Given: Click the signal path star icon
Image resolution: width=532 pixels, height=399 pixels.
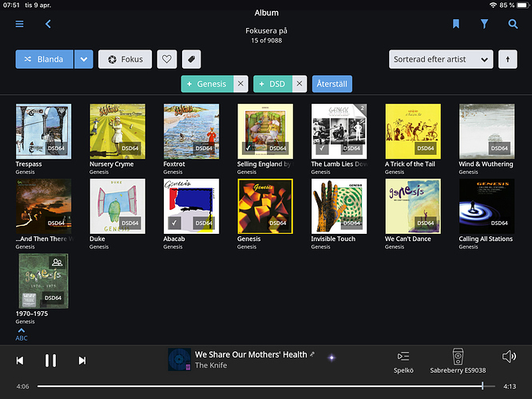Looking at the screenshot, I should 332,358.
